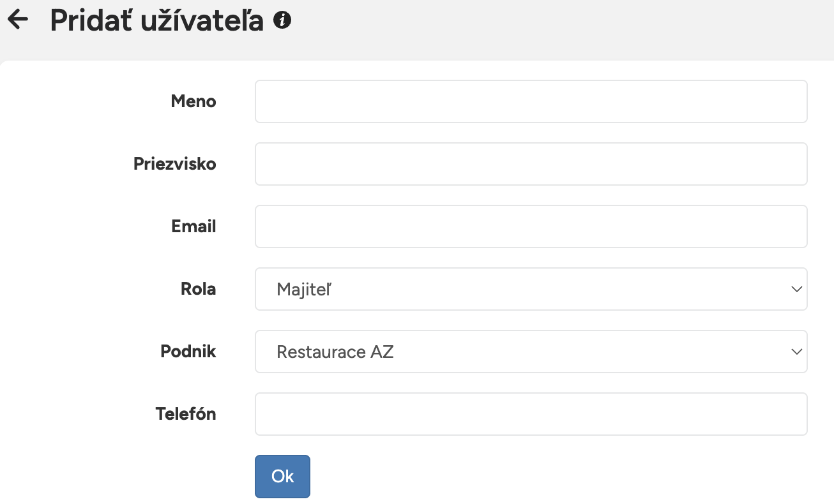
Task: Select the Priezvisko text field
Action: click(x=531, y=164)
